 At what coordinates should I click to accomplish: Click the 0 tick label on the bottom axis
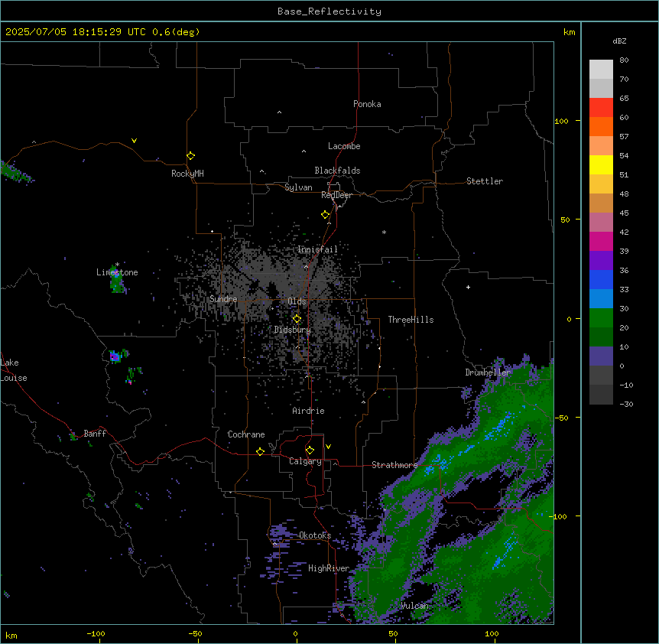(x=295, y=633)
